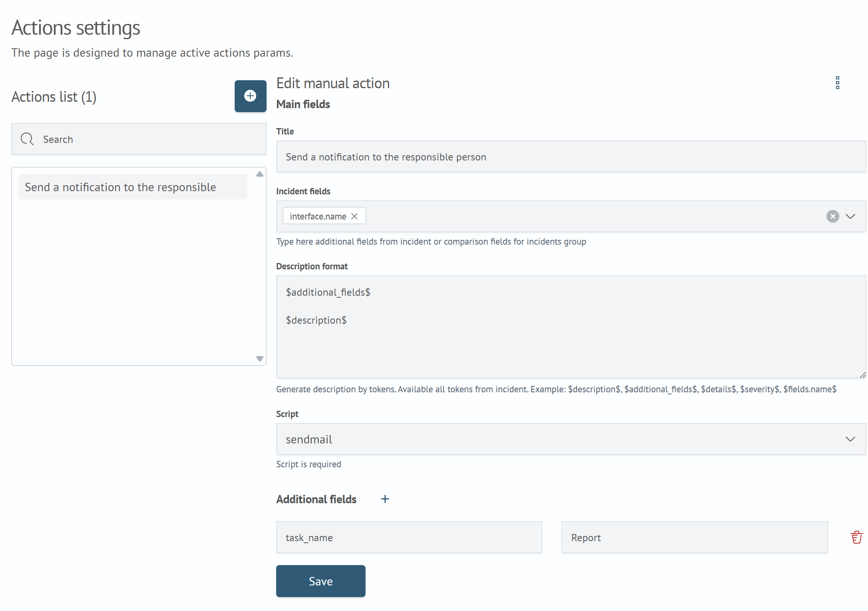
Task: Click the interface.name tag text
Action: (318, 216)
